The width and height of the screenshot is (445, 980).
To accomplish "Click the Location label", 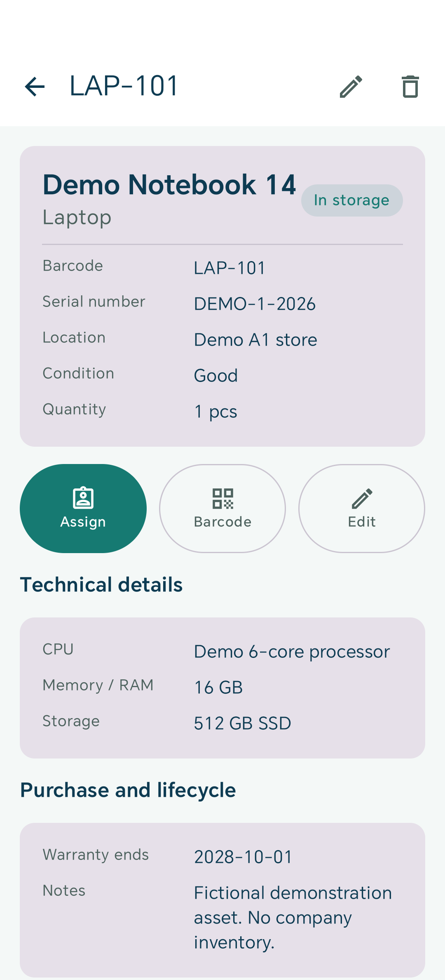I will (74, 337).
